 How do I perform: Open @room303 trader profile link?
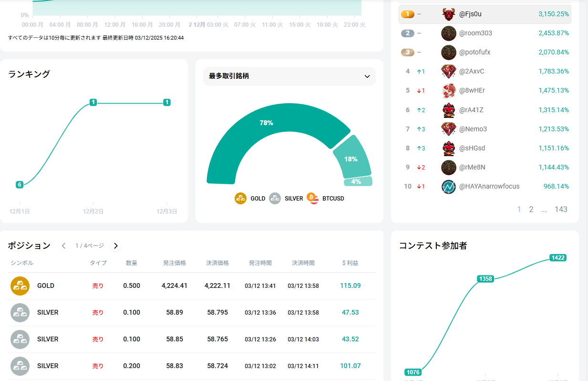click(475, 33)
